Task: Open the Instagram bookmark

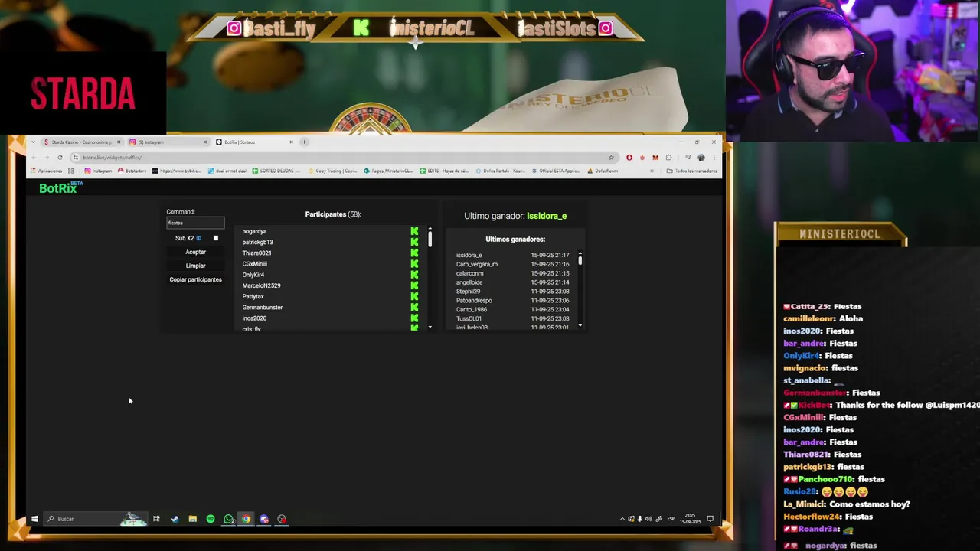Action: point(98,171)
